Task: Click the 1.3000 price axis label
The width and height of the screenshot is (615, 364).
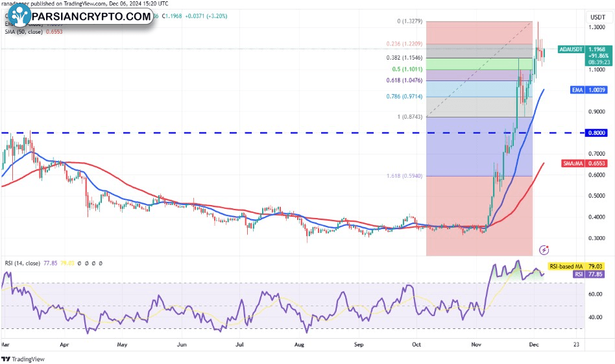Action: [597, 27]
